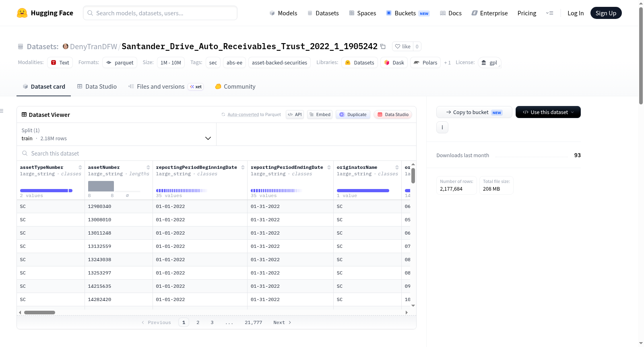Open the hamburger more-menu icon in navbar
Screen dimensions: 644x347
click(549, 13)
